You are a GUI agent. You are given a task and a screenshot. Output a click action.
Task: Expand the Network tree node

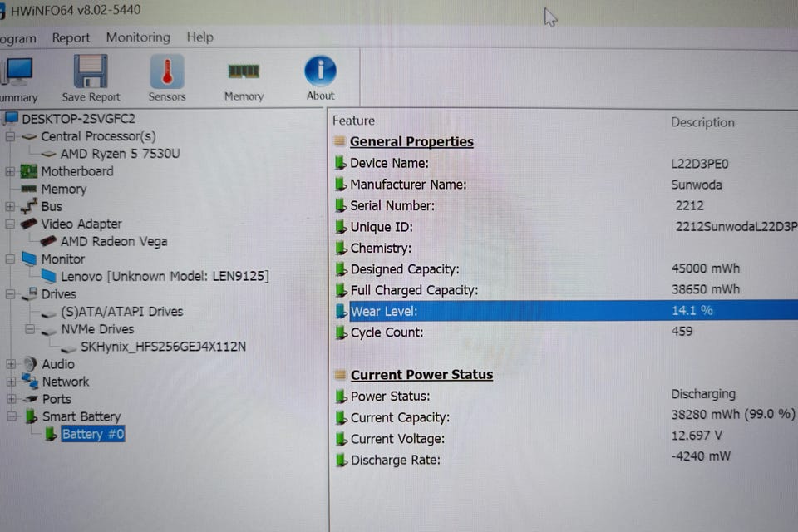(11, 382)
